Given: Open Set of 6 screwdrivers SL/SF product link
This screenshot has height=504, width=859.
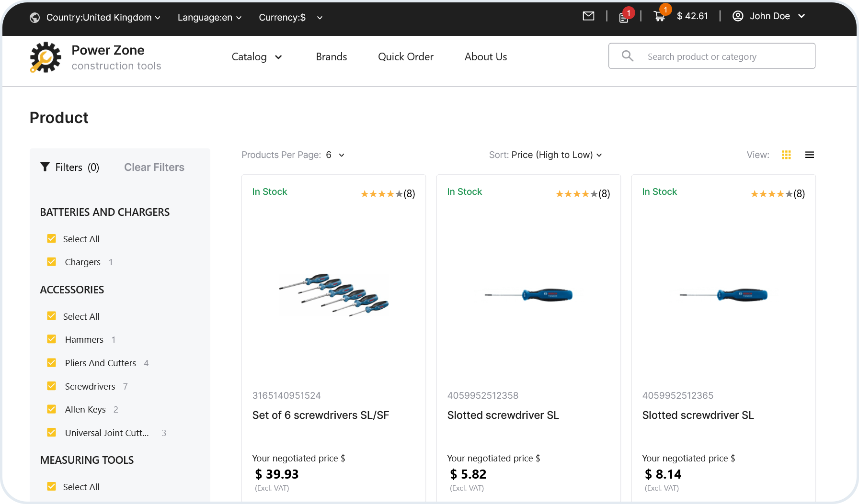Looking at the screenshot, I should [x=321, y=415].
